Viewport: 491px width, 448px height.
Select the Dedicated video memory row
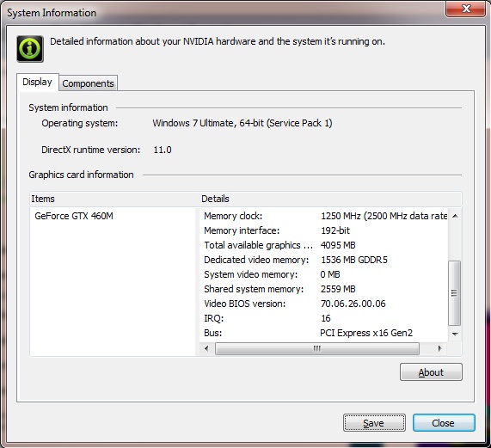tap(323, 260)
